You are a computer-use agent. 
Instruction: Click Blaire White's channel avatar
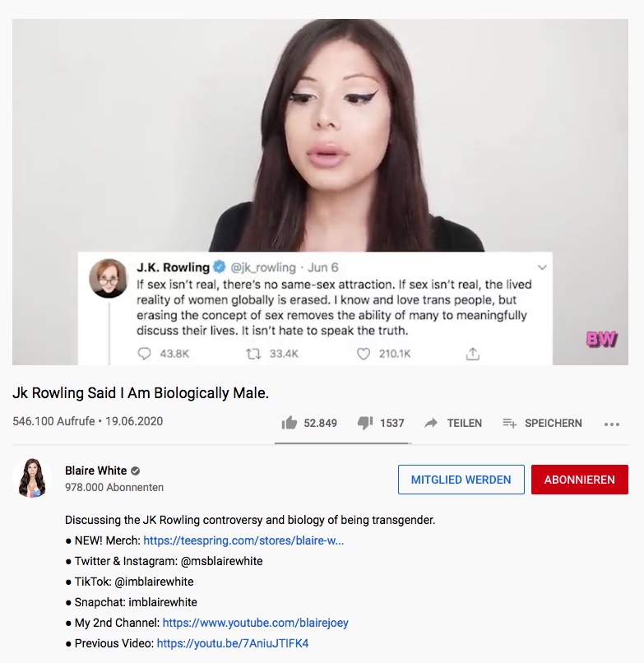[32, 478]
